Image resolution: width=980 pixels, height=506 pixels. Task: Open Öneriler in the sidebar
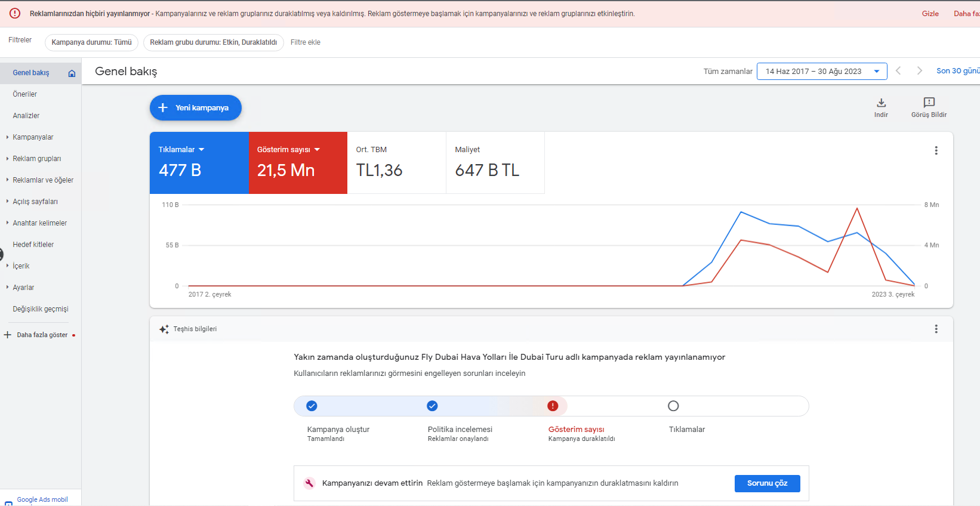tap(25, 94)
